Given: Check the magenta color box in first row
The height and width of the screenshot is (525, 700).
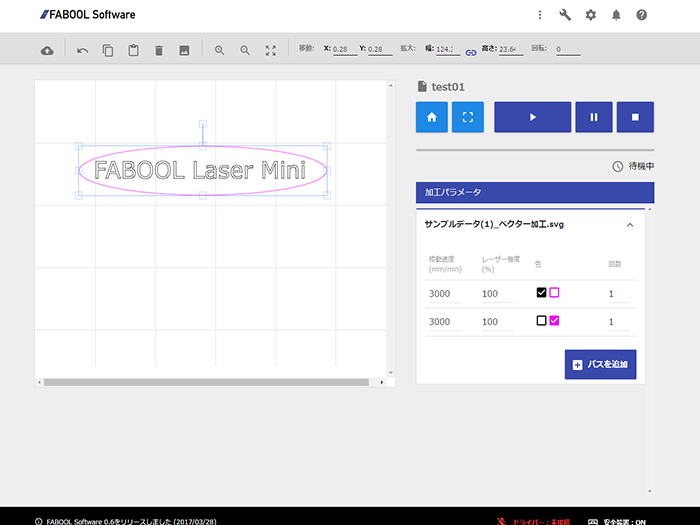Looking at the screenshot, I should coord(554,292).
